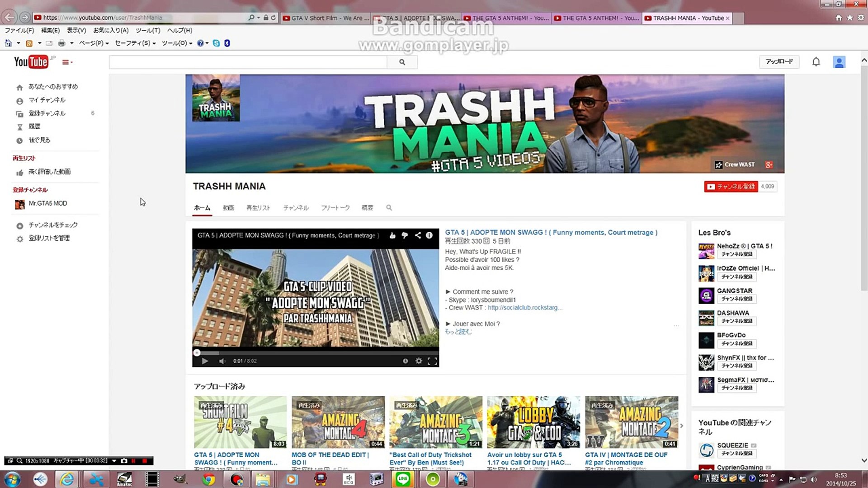Open the YouTube guide menu icon
This screenshot has width=868, height=488.
pyautogui.click(x=67, y=62)
